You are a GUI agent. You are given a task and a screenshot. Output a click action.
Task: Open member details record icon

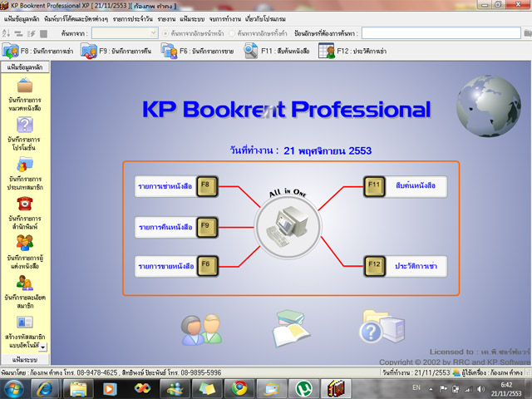[x=25, y=283]
